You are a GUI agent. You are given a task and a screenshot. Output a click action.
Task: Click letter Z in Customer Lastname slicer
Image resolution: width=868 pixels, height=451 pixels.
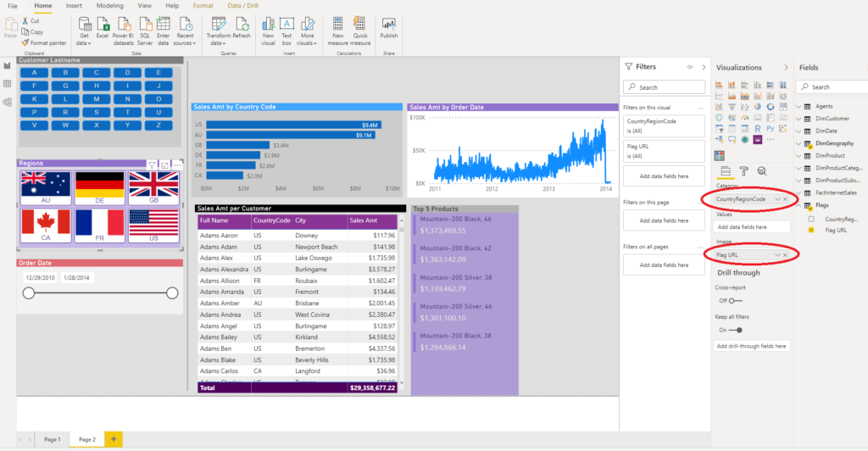pyautogui.click(x=159, y=125)
